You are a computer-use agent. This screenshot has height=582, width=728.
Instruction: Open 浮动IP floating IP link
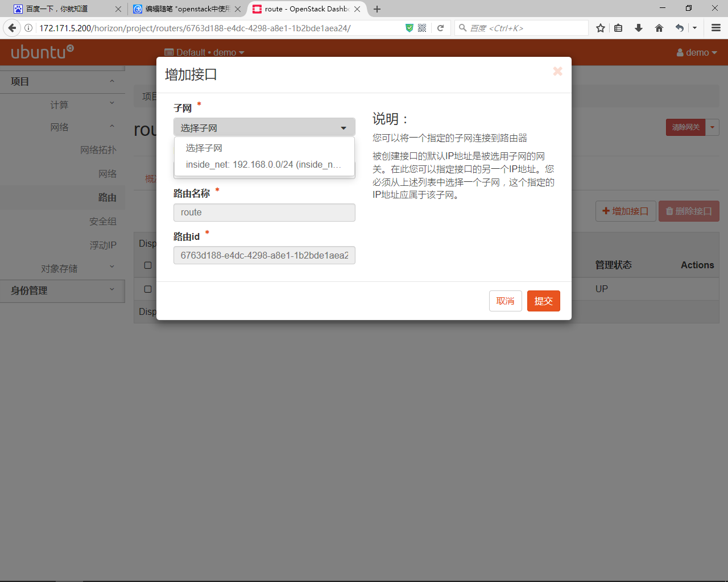[103, 246]
